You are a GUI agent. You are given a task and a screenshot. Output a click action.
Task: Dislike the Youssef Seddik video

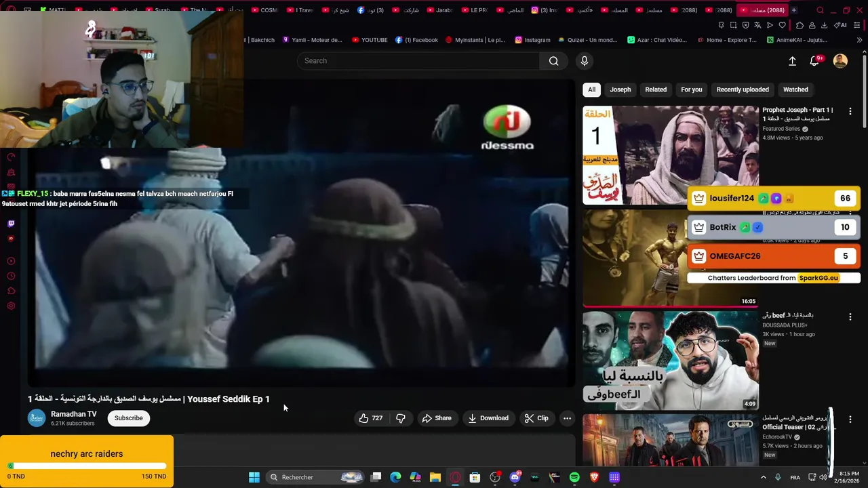(x=401, y=418)
